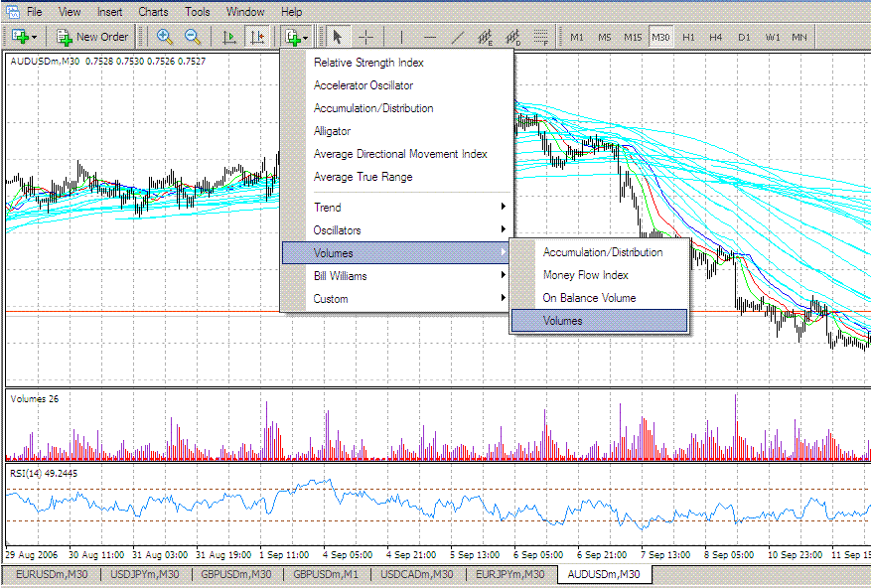Click the RSI(14) 49.2445 label

pyautogui.click(x=44, y=474)
